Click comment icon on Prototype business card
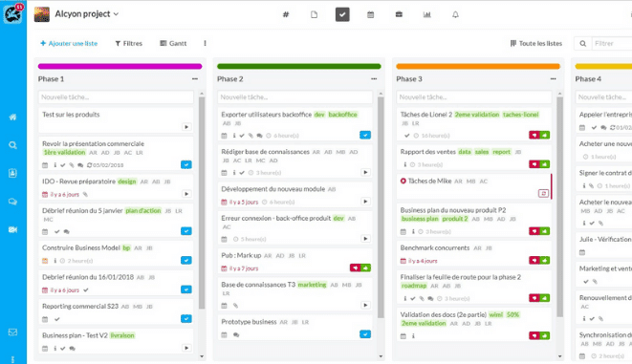Screen dimensions: 632x364 pyautogui.click(x=236, y=335)
